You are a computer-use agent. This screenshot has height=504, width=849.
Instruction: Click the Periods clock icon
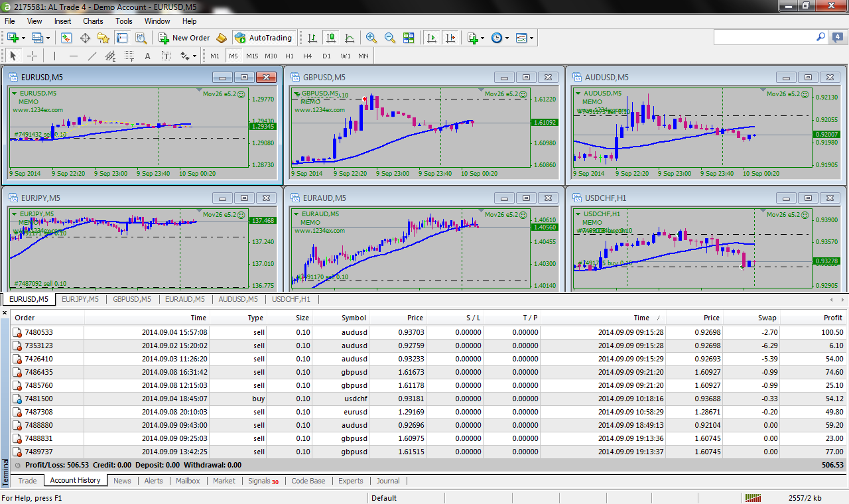pyautogui.click(x=497, y=38)
